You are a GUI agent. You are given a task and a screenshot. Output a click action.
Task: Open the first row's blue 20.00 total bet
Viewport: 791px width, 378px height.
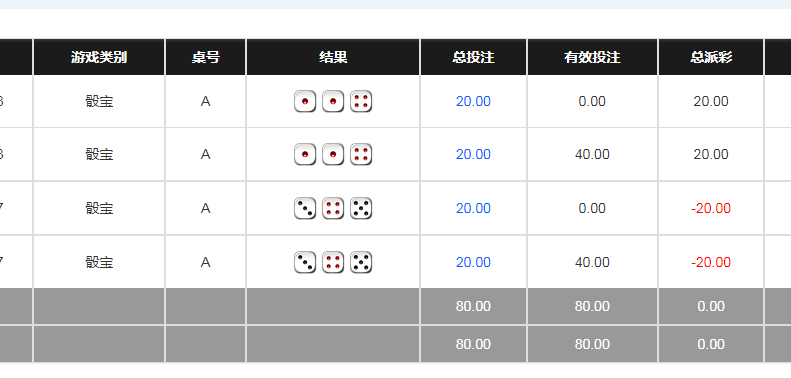click(473, 101)
